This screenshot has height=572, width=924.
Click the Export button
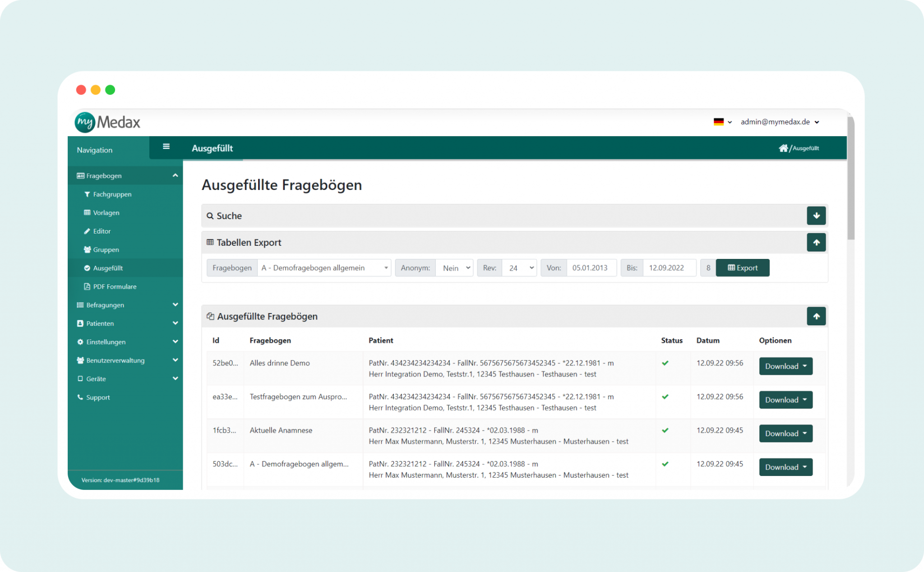743,268
